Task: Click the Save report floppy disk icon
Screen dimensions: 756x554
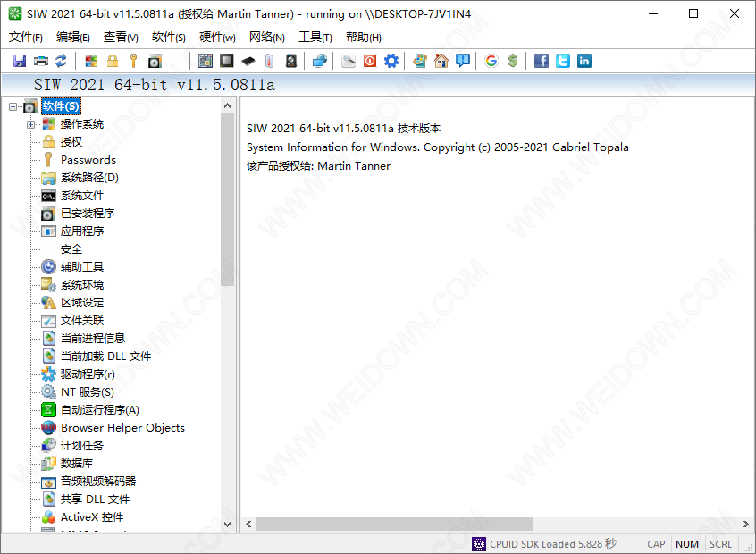Action: click(20, 61)
